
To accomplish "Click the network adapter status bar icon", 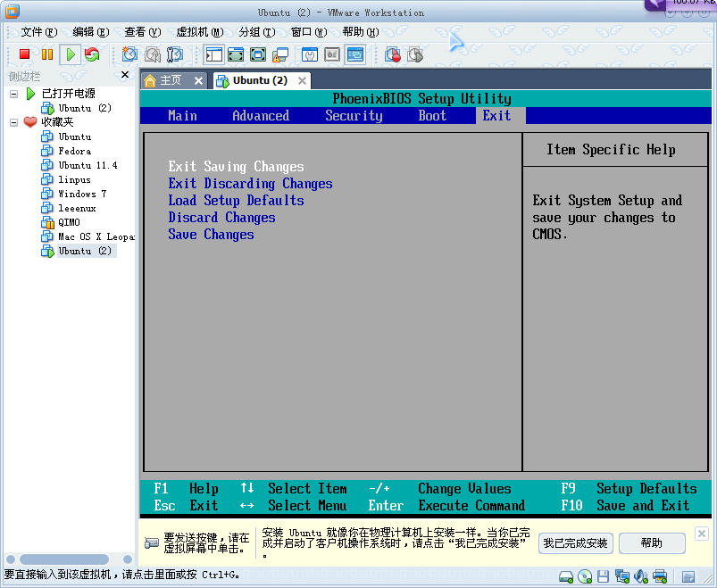I will coord(621,576).
